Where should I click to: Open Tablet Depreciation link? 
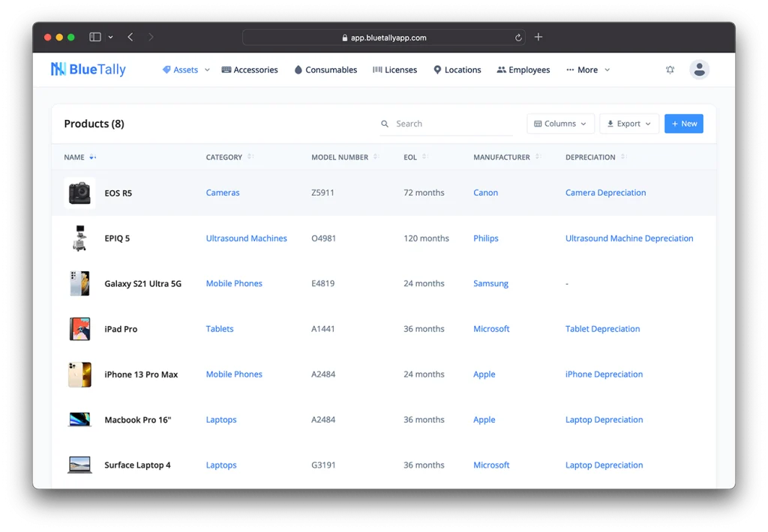602,329
